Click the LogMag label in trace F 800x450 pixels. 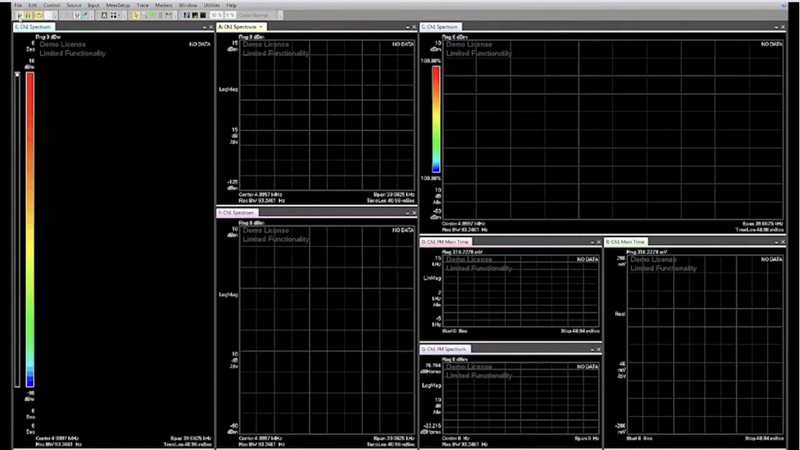(x=228, y=294)
